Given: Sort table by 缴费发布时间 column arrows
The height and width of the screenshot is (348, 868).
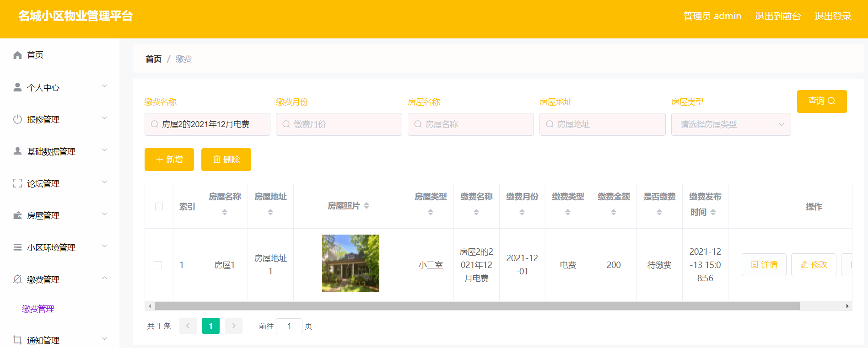Looking at the screenshot, I should point(713,212).
